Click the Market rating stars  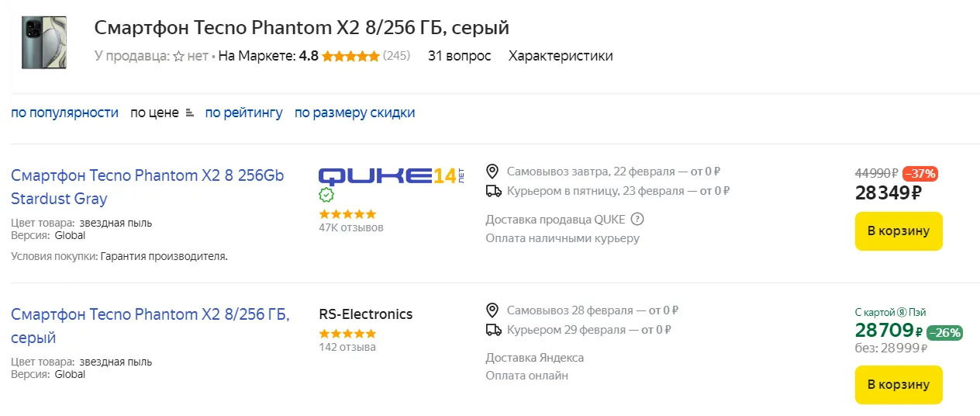coord(350,56)
